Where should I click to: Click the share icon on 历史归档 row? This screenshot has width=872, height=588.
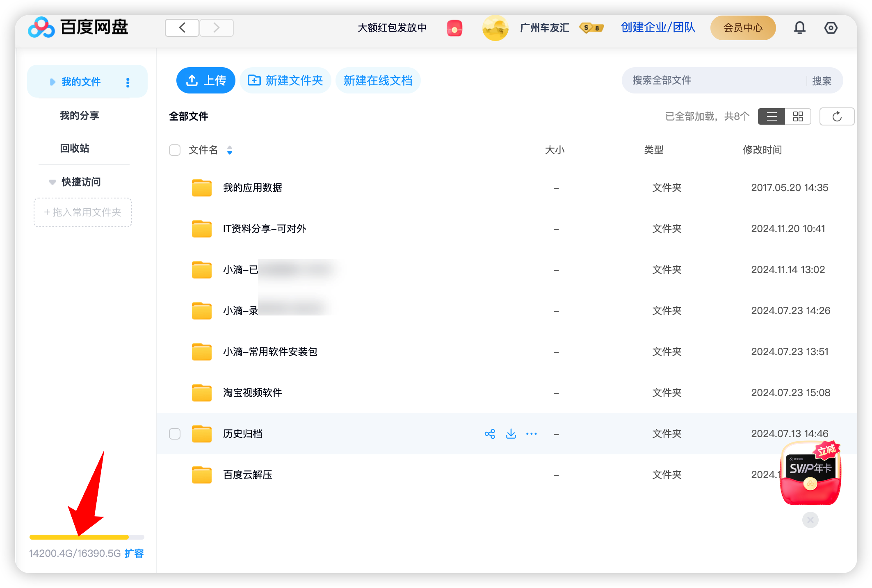[490, 434]
